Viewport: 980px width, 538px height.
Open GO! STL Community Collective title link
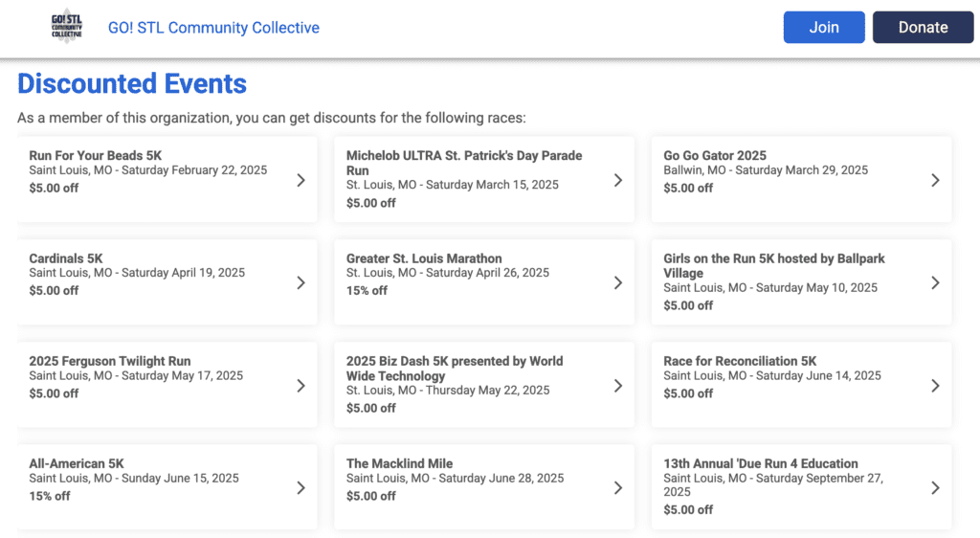[213, 28]
